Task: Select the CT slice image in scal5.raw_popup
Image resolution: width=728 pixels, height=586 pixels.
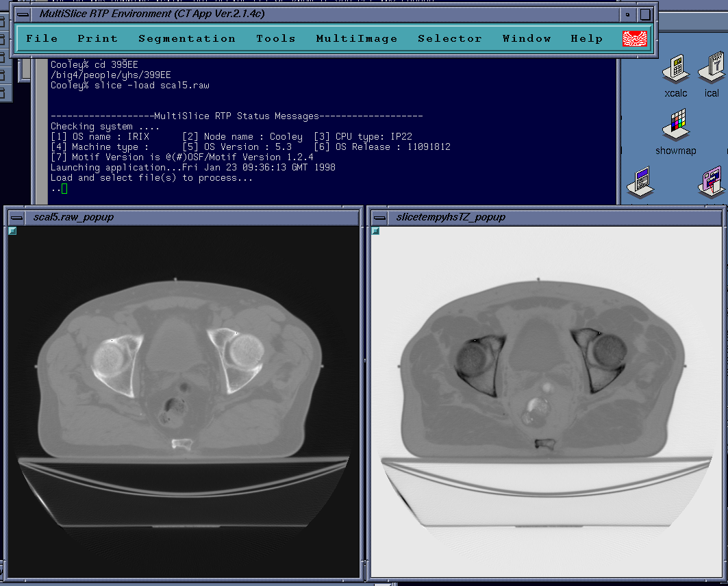Action: tap(184, 402)
